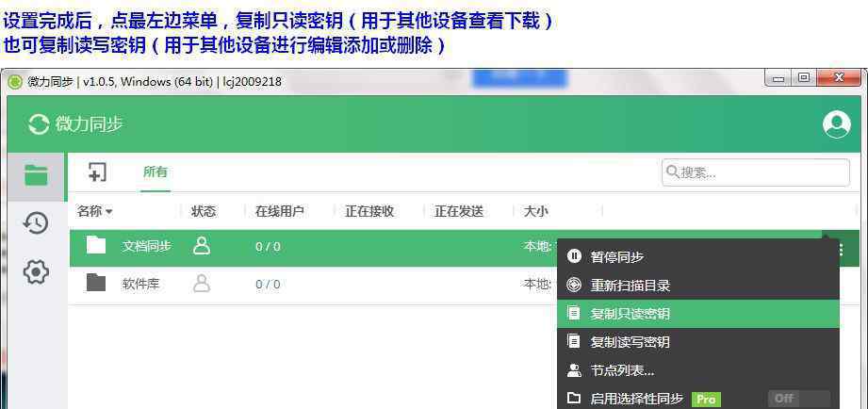Click the 状态 column header
Image resolution: width=868 pixels, height=409 pixels.
point(204,211)
